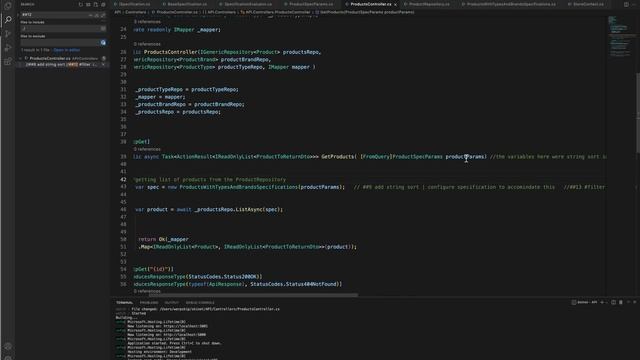The width and height of the screenshot is (640, 360).
Task: Open the Problems panel tab
Action: (149, 303)
